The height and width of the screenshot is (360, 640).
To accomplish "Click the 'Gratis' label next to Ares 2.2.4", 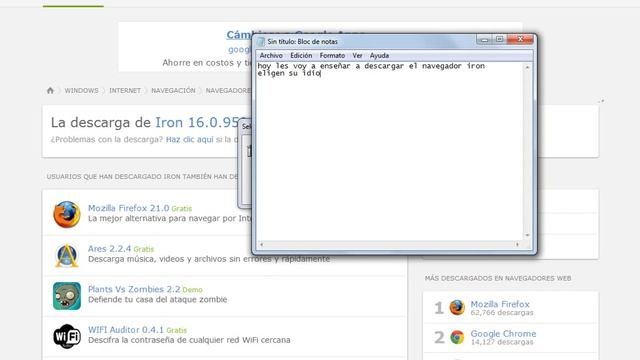I will tap(144, 249).
